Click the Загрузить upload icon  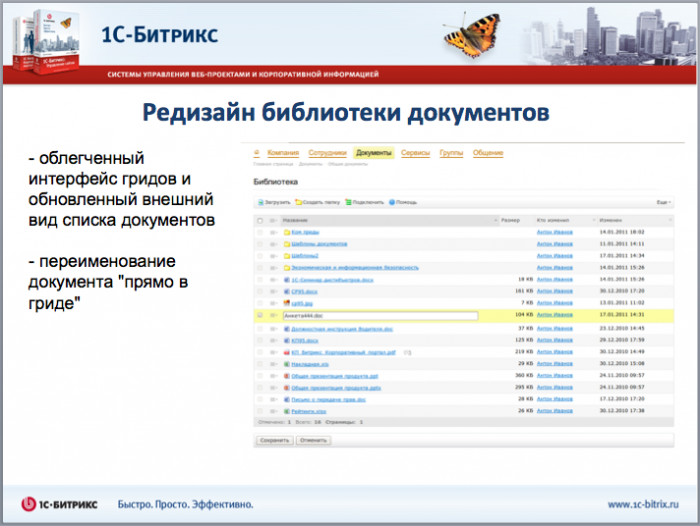click(261, 202)
